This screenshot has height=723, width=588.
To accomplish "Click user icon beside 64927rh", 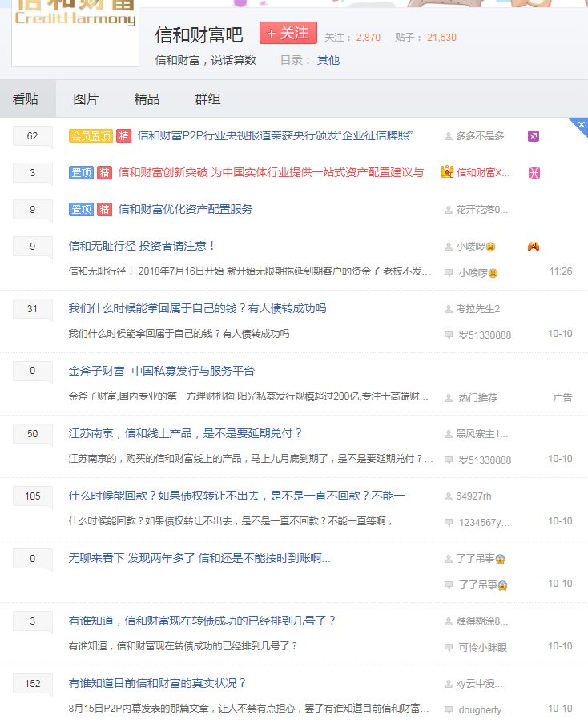I will 449,496.
